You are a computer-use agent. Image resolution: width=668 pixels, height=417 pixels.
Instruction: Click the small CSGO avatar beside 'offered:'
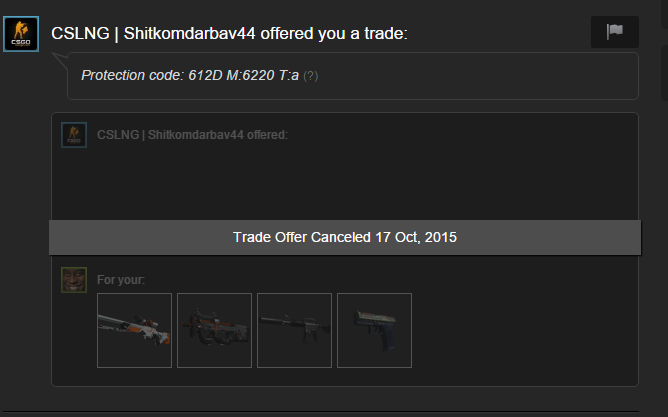click(x=74, y=135)
